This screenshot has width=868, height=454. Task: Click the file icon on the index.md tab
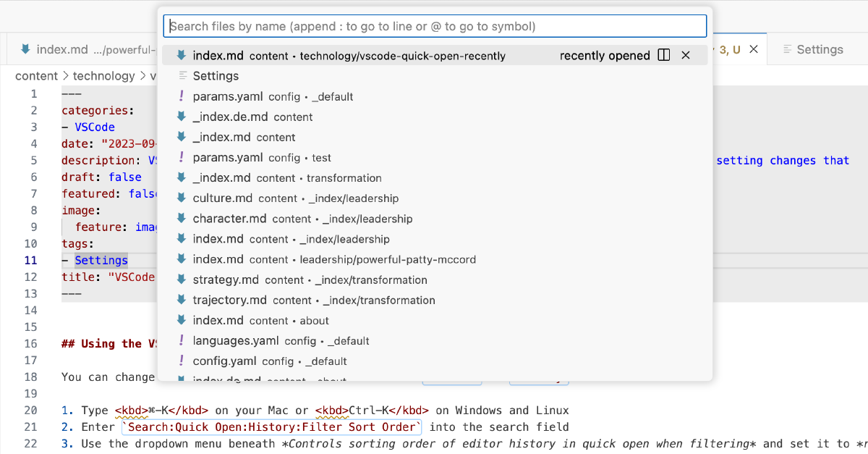click(x=27, y=49)
